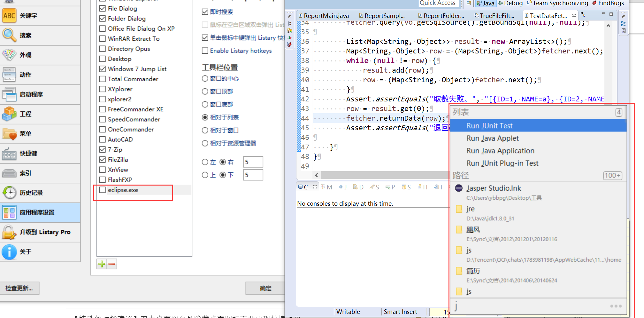The image size is (644, 318).
Task: Select the 窗口顶部 radio option
Action: point(205,91)
